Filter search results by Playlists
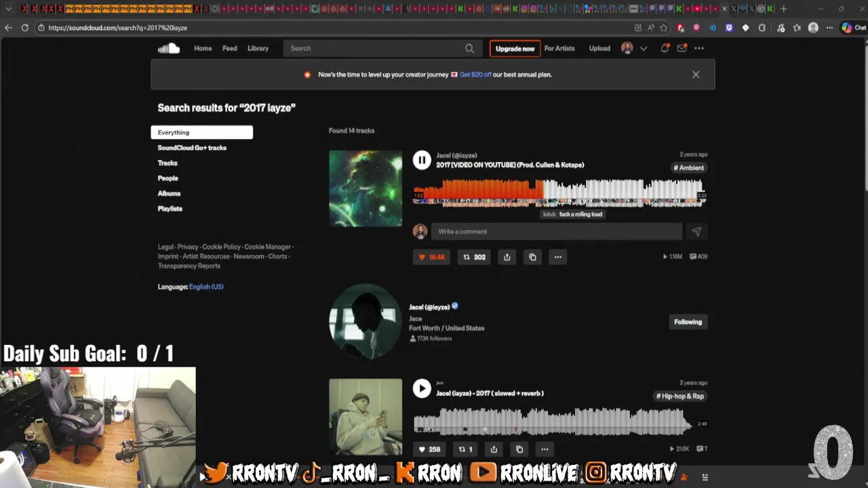868x488 pixels. (x=170, y=209)
